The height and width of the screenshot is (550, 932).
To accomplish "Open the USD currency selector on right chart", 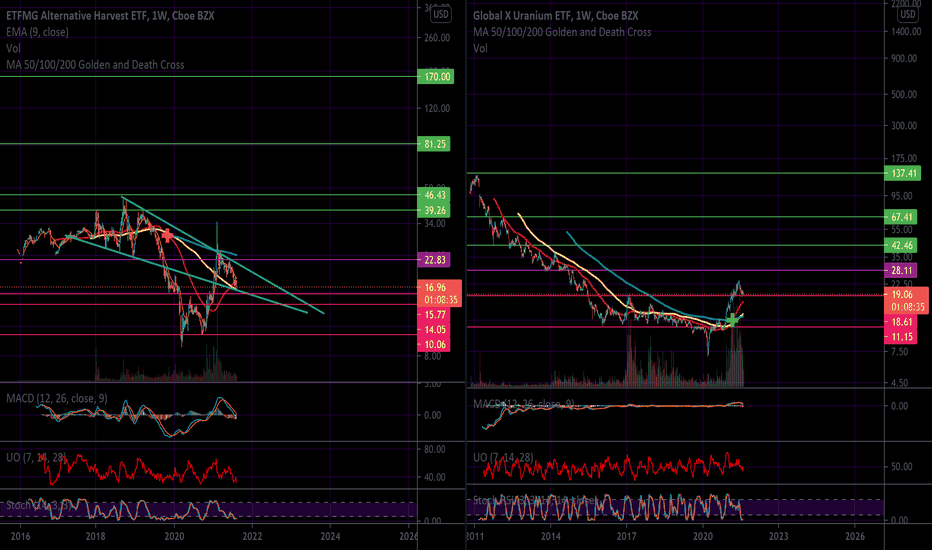I will click(908, 14).
